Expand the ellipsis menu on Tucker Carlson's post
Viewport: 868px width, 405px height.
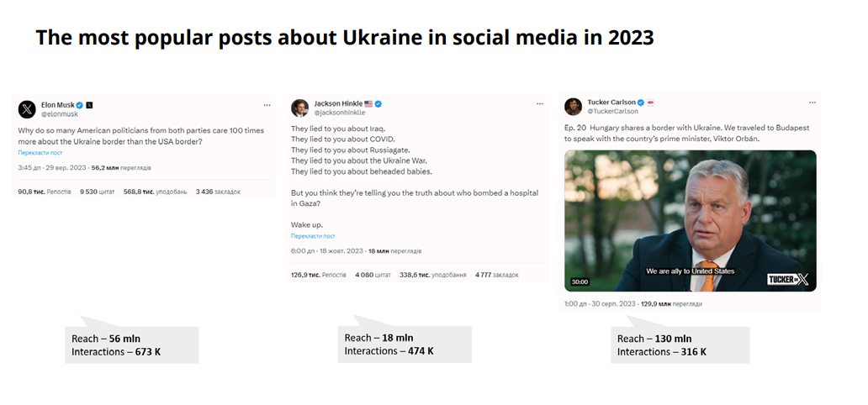point(811,102)
